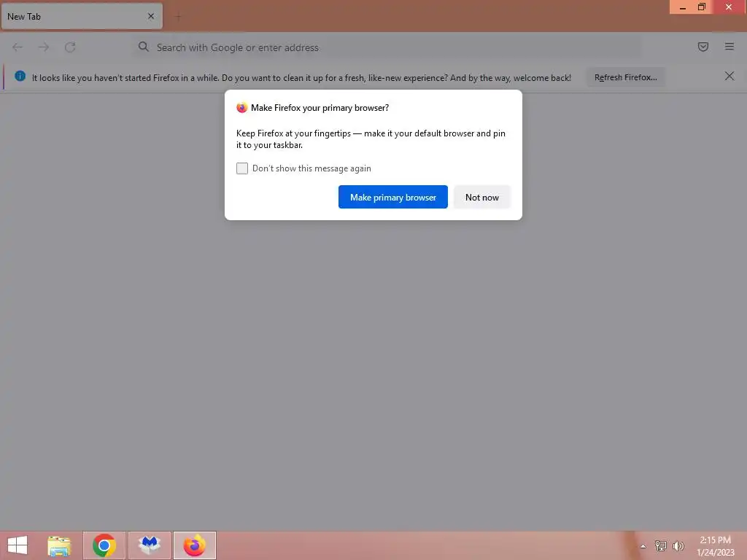Restore down the Firefox window
The height and width of the screenshot is (560, 747).
[x=701, y=7]
